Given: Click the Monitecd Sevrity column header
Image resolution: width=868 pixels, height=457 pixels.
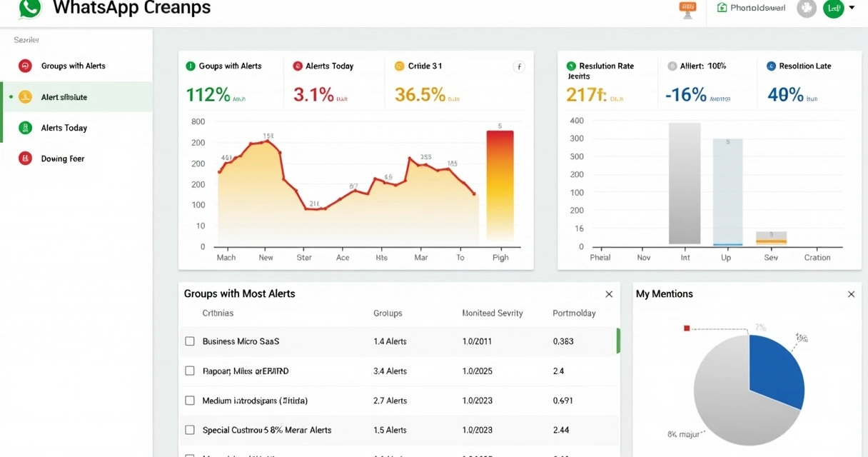Looking at the screenshot, I should pyautogui.click(x=493, y=313).
